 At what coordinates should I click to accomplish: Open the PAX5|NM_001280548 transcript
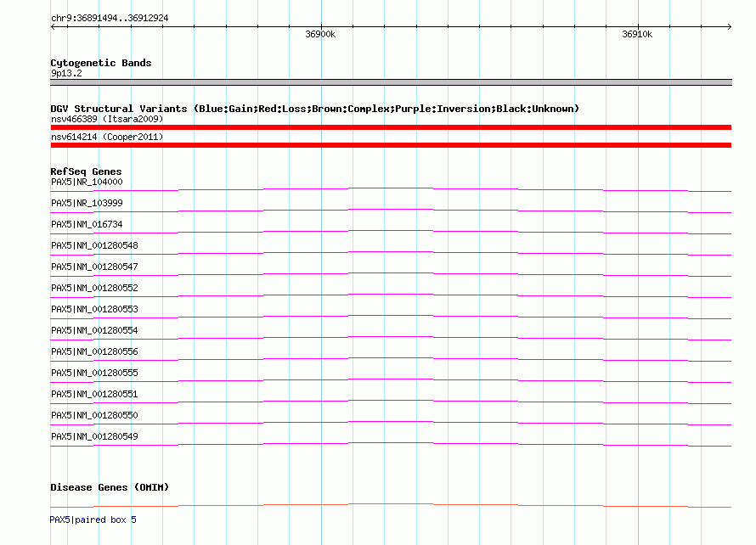pos(94,245)
